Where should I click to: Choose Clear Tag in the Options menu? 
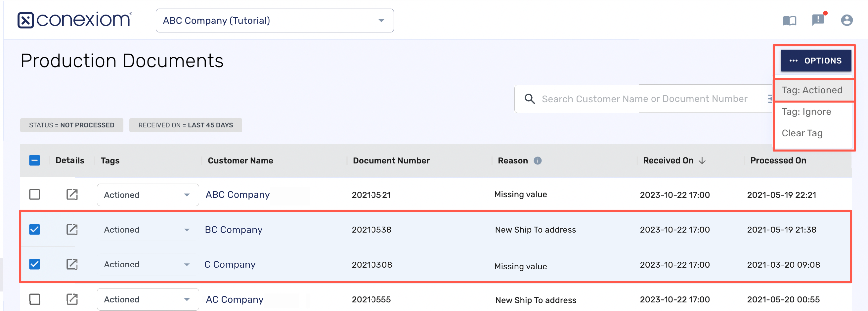802,133
